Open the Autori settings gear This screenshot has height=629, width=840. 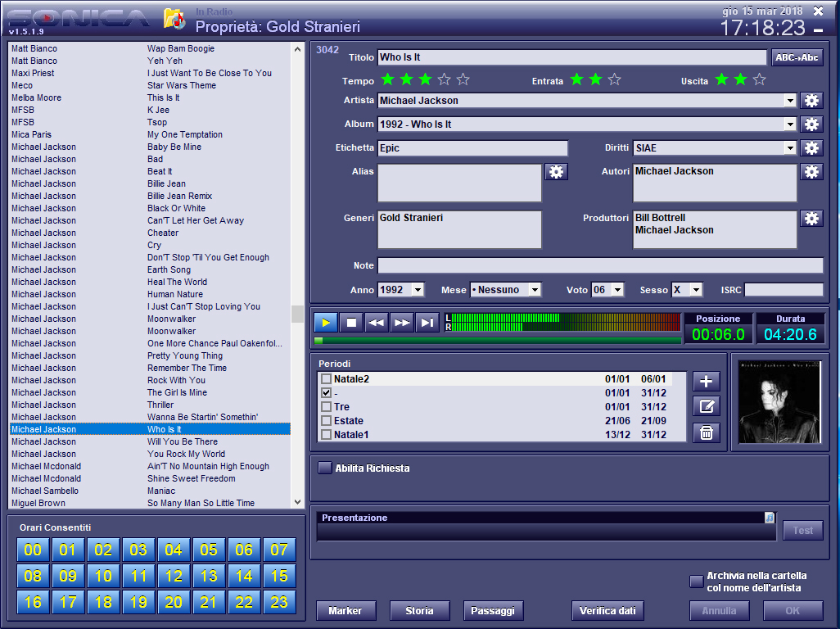pyautogui.click(x=811, y=171)
